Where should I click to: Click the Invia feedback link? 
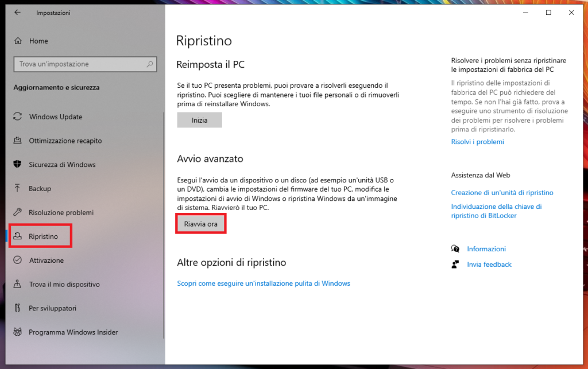(489, 265)
